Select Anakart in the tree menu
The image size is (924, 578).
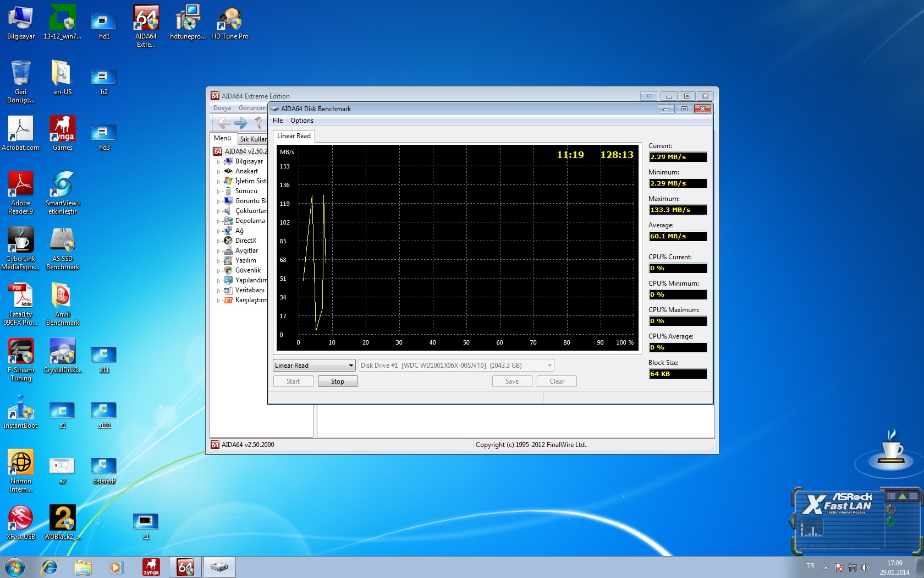tap(246, 171)
